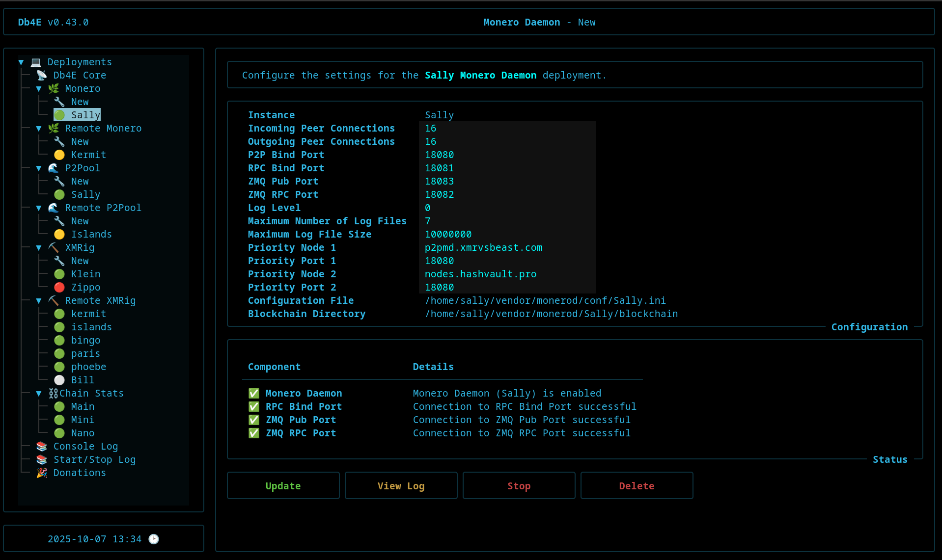942x560 pixels.
Task: Click the books icon beside Console Log
Action: [42, 446]
